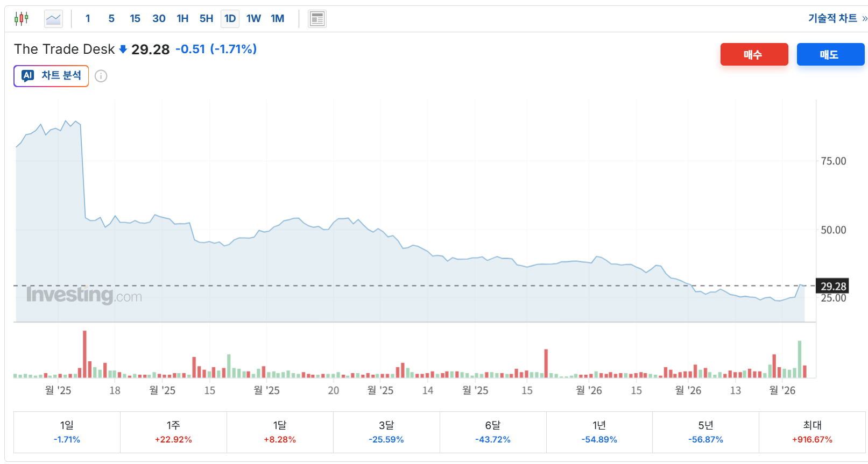Select the area line chart type

click(x=53, y=19)
